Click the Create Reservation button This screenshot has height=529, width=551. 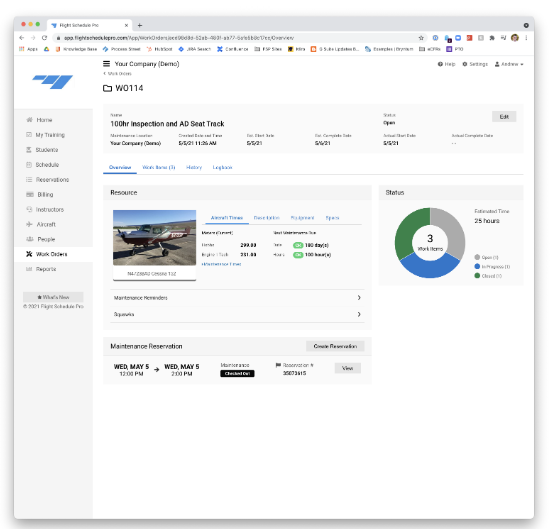[335, 346]
